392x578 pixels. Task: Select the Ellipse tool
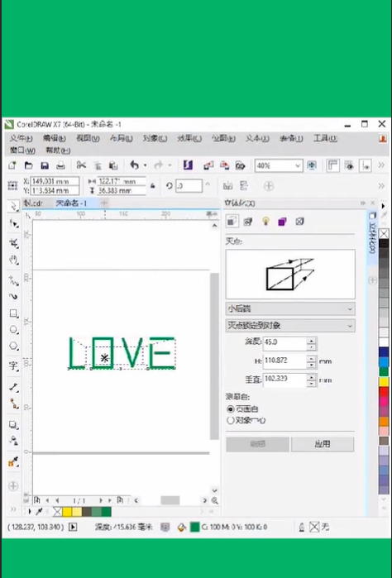[x=13, y=330]
